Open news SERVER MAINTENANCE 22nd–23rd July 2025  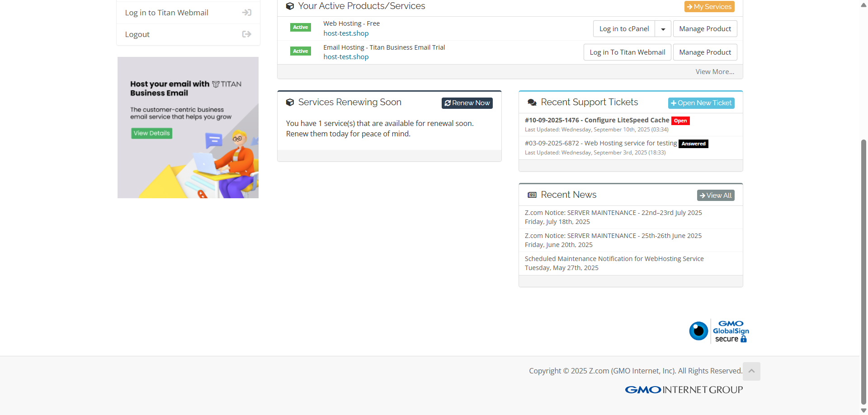click(613, 213)
